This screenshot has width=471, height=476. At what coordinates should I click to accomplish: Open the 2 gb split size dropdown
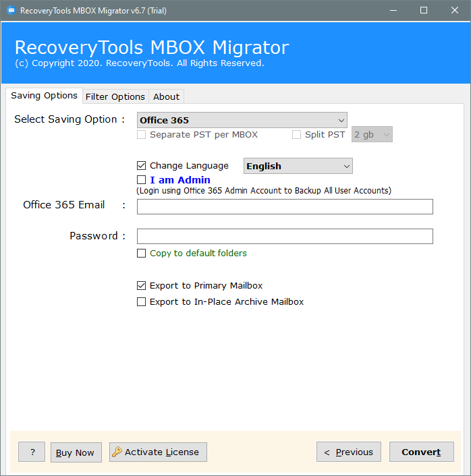coord(372,134)
